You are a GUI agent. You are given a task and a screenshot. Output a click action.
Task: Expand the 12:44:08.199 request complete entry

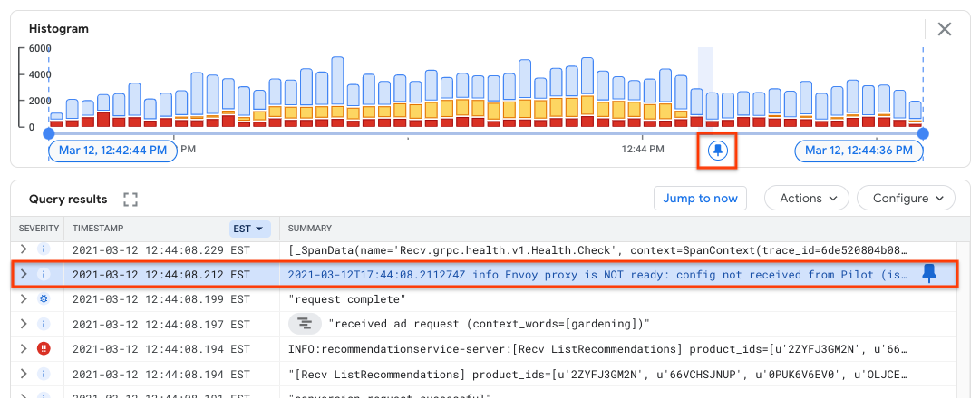click(x=24, y=298)
